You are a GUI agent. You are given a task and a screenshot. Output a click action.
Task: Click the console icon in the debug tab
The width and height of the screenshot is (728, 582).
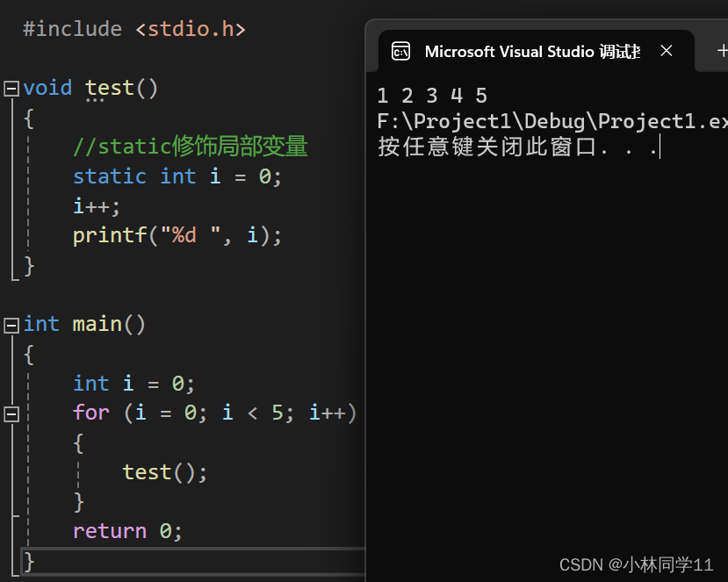[x=400, y=52]
